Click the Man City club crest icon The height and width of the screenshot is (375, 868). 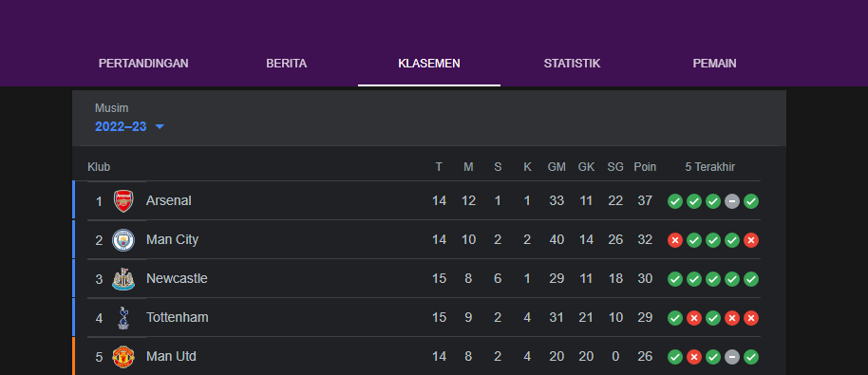pos(123,240)
